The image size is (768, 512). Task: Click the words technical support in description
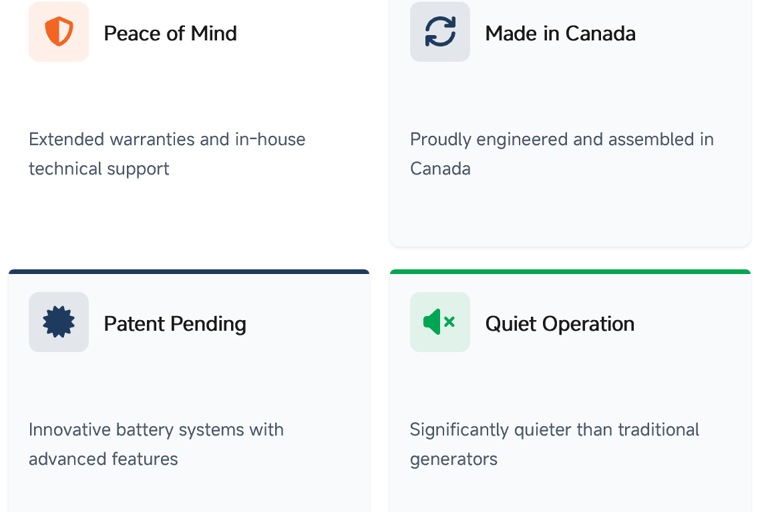point(99,169)
